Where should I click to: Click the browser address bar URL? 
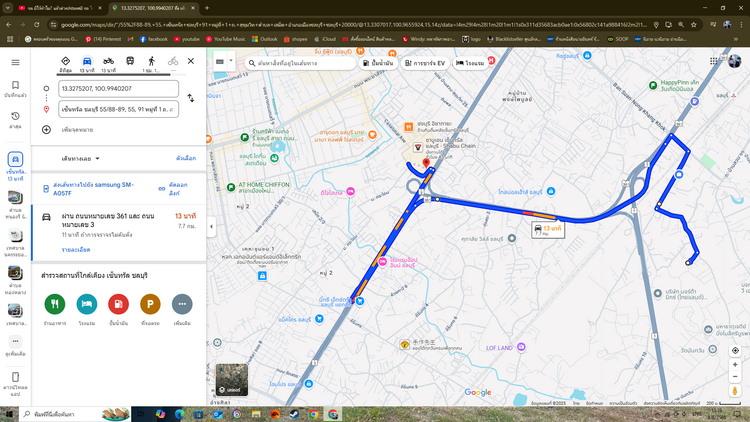354,24
